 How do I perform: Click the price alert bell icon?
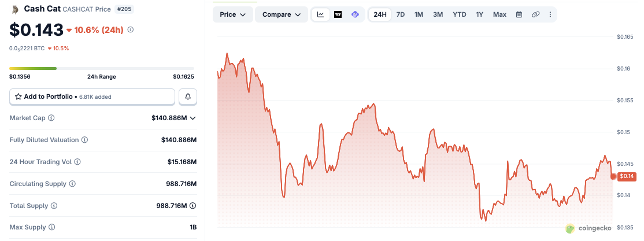(188, 97)
